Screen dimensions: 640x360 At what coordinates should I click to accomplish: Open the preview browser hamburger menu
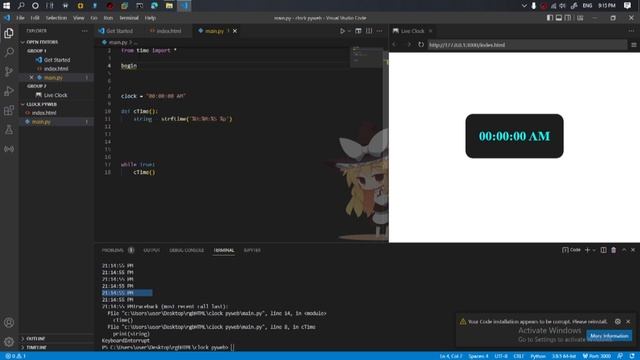pyautogui.click(x=633, y=45)
